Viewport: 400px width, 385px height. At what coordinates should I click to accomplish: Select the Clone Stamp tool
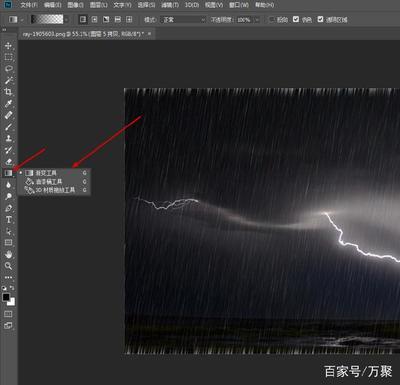(x=9, y=138)
